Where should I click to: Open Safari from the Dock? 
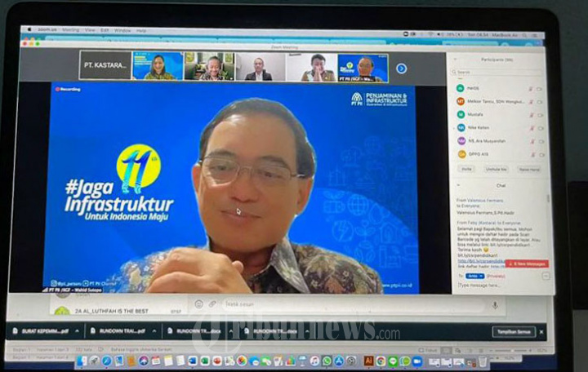coord(106,361)
